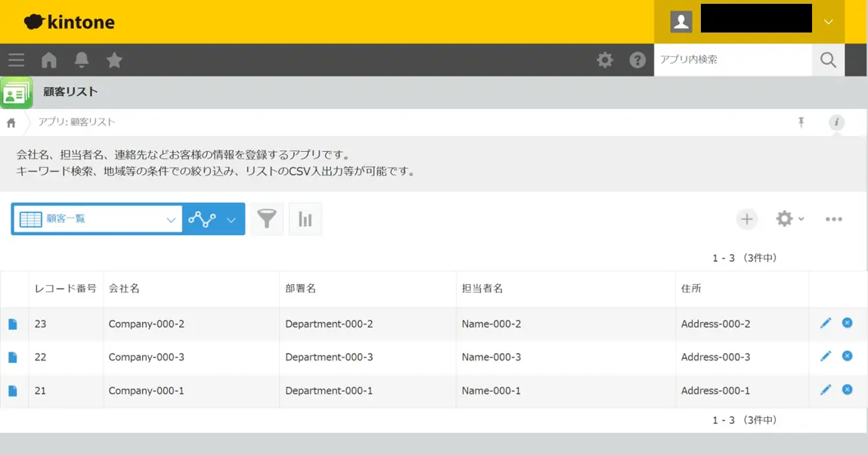
Task: Expand the graph selection dropdown
Action: tap(233, 218)
